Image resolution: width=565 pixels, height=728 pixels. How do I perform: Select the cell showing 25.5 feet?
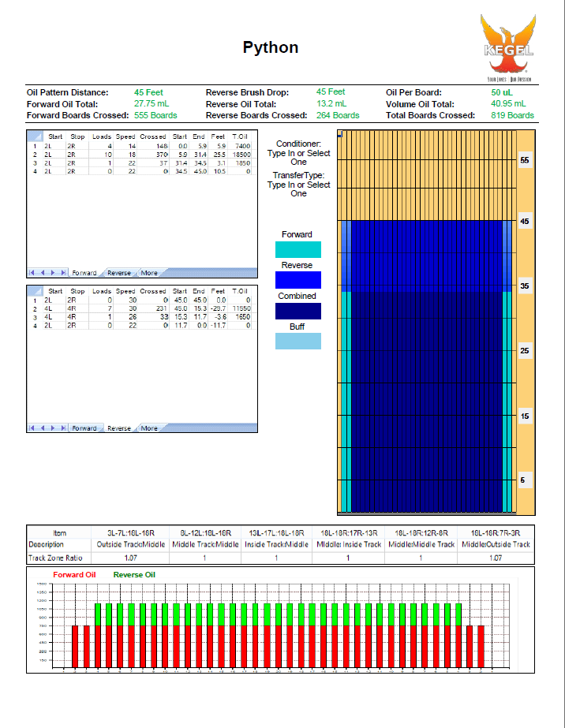[218, 155]
